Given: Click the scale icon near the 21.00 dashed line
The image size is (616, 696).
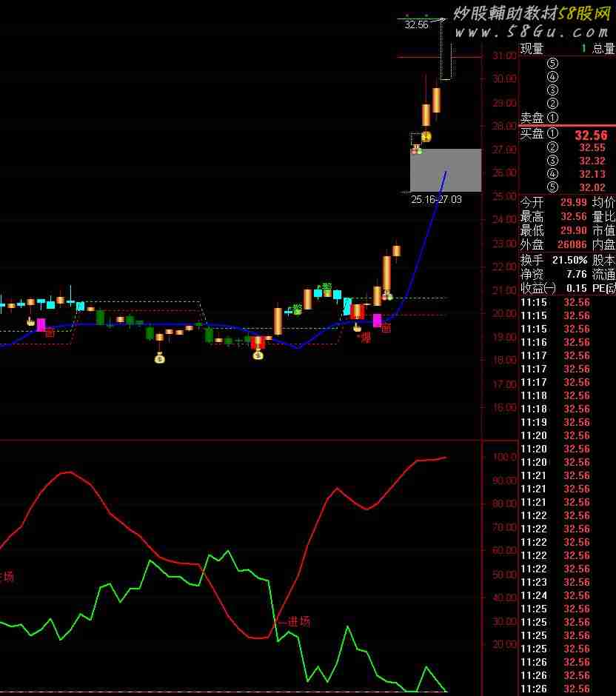Looking at the screenshot, I should [x=387, y=296].
